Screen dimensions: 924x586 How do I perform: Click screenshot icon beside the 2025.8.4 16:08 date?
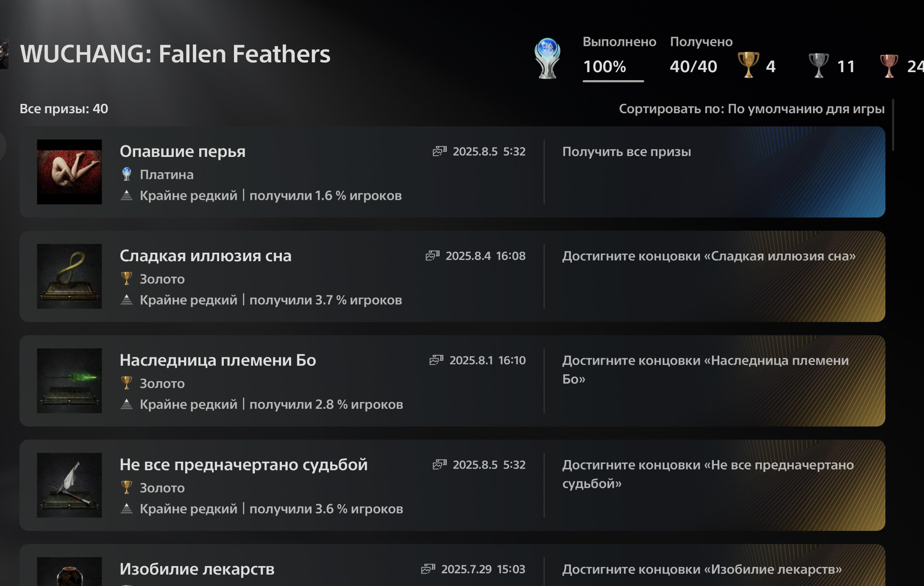pyautogui.click(x=433, y=256)
